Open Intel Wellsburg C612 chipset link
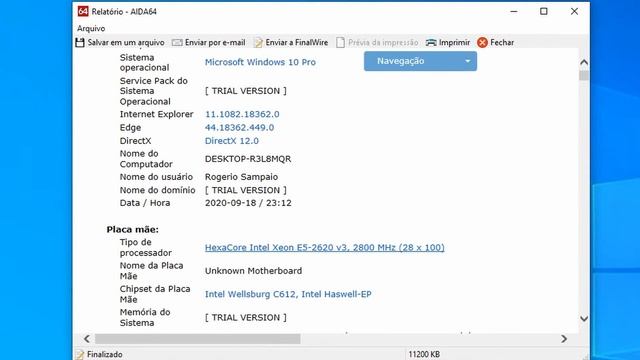The width and height of the screenshot is (640, 360). tap(288, 294)
